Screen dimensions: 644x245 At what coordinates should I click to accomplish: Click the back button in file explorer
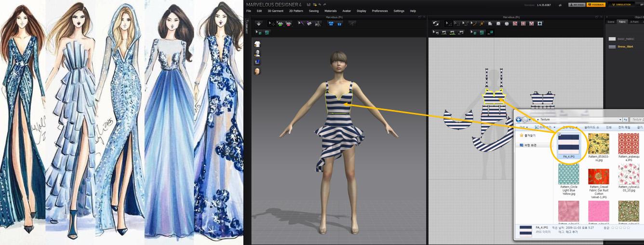pos(519,119)
